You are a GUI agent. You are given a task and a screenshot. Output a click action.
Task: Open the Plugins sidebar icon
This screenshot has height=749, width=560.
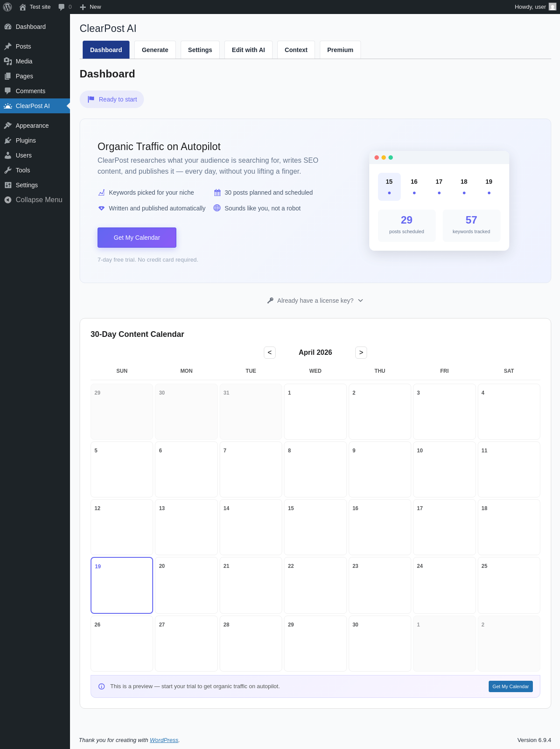8,140
